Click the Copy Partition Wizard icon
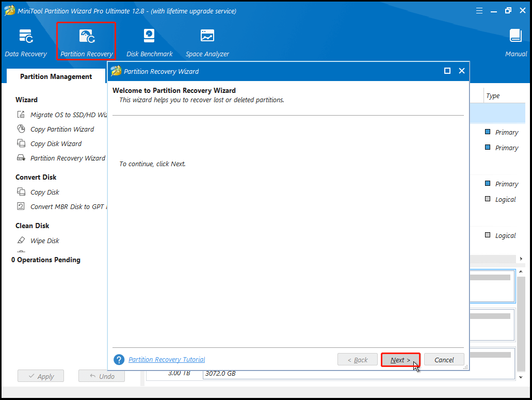532x400 pixels. (21, 129)
